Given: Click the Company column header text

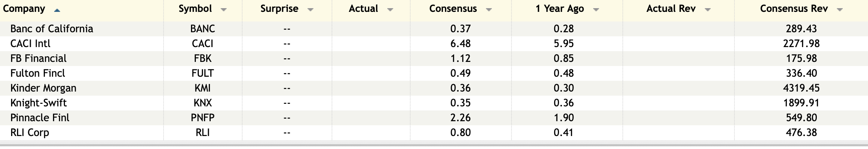Looking at the screenshot, I should coord(24,9).
